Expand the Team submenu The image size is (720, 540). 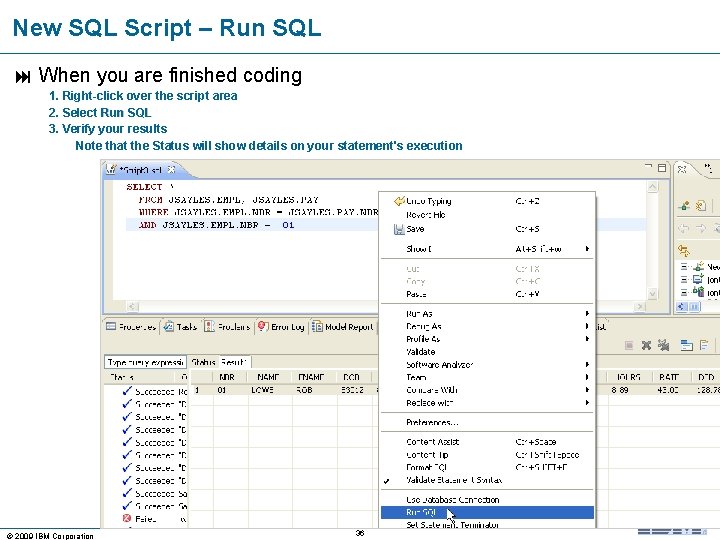point(487,377)
